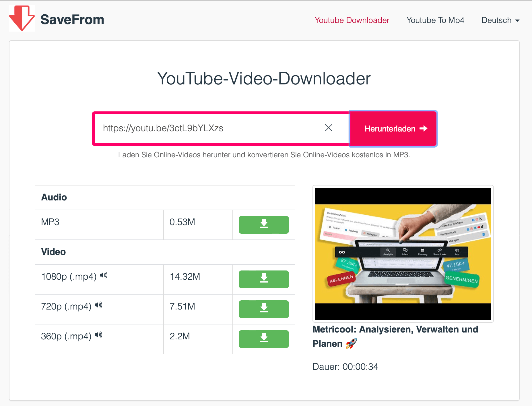Screen dimensions: 532x406
Task: Focus the YouTube URL input field
Action: tap(209, 128)
